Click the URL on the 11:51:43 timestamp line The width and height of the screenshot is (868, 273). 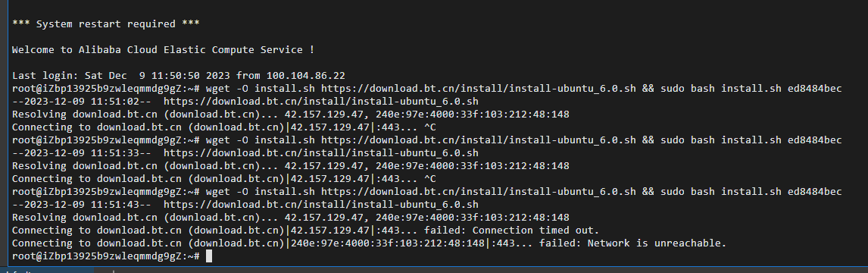321,204
